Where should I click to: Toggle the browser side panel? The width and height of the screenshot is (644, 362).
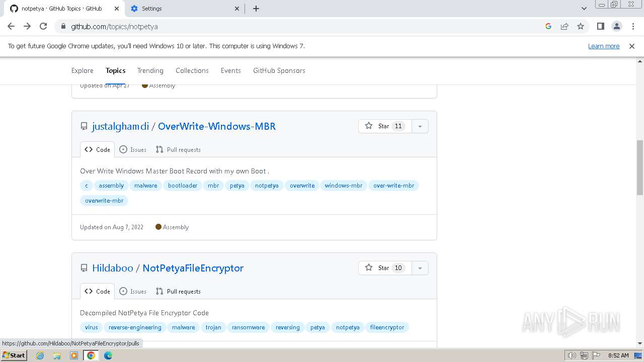click(600, 26)
